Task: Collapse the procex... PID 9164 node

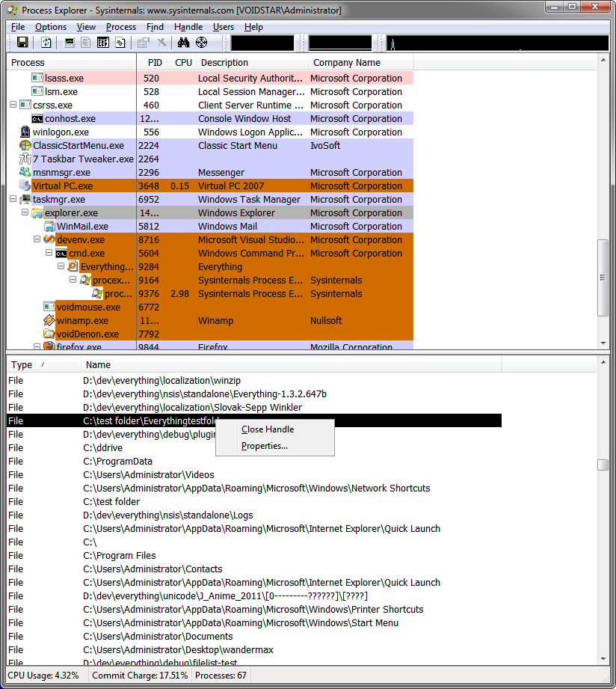Action: [x=73, y=280]
